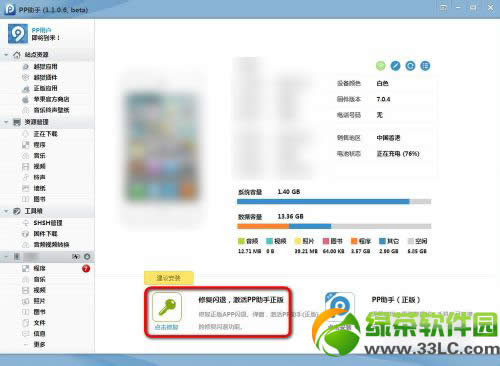Viewport: 500px width, 366px height.
Task: Click the blurred phone screen preview
Action: click(x=162, y=147)
